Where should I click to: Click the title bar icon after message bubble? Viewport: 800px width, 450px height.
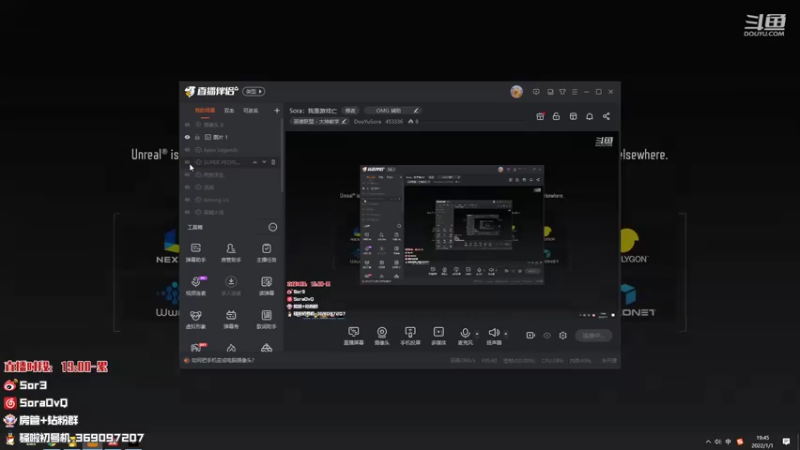(550, 92)
